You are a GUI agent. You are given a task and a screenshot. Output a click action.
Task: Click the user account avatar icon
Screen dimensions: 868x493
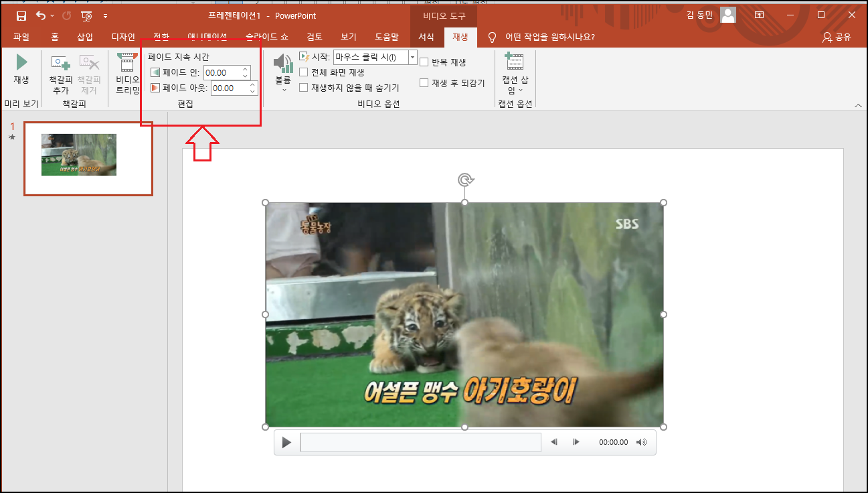(x=728, y=15)
